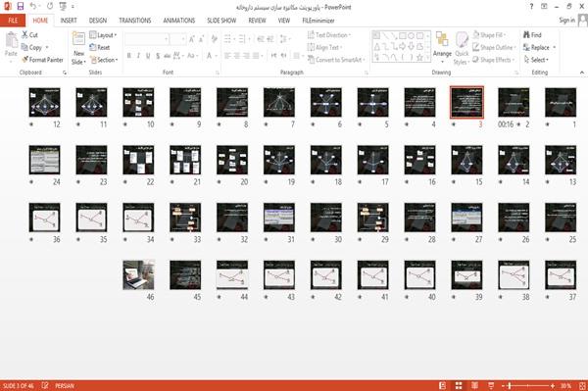Open the Layout dropdown

[103, 35]
